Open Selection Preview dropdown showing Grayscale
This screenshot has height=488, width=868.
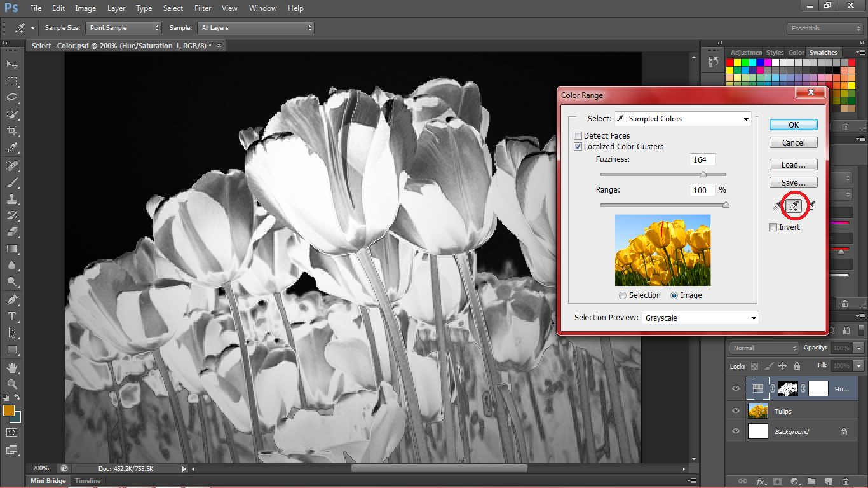click(x=700, y=318)
